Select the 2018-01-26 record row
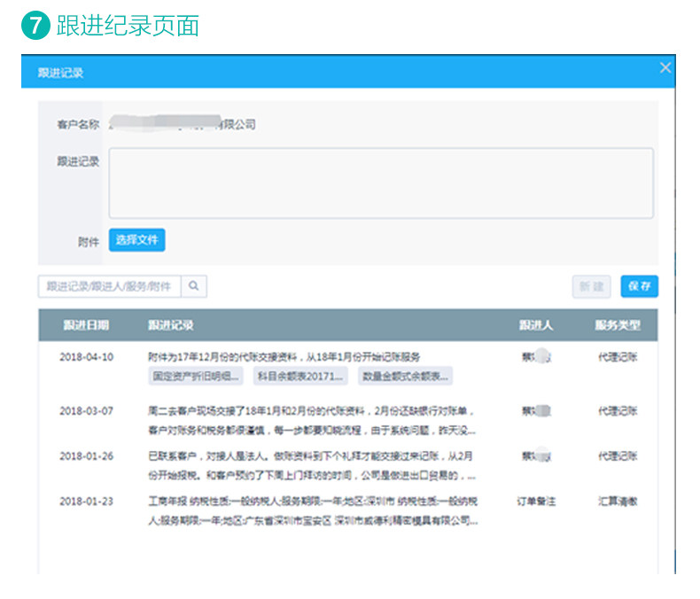 pyautogui.click(x=348, y=465)
